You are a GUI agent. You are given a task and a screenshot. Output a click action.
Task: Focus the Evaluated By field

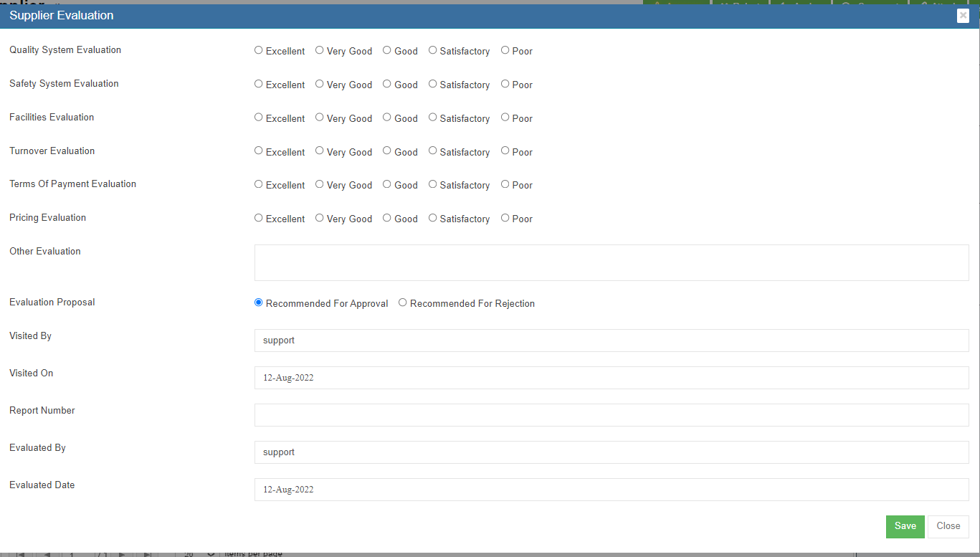pyautogui.click(x=611, y=452)
